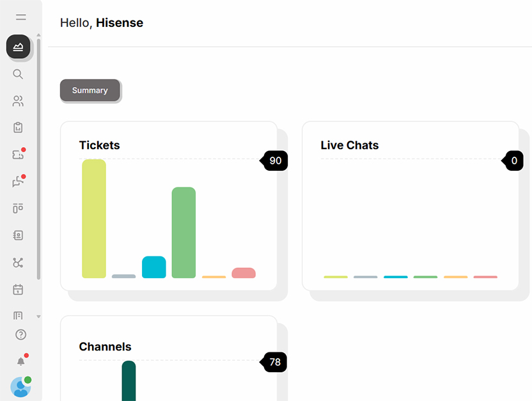The image size is (532, 401).
Task: Open the users/customers icon
Action: coord(18,101)
